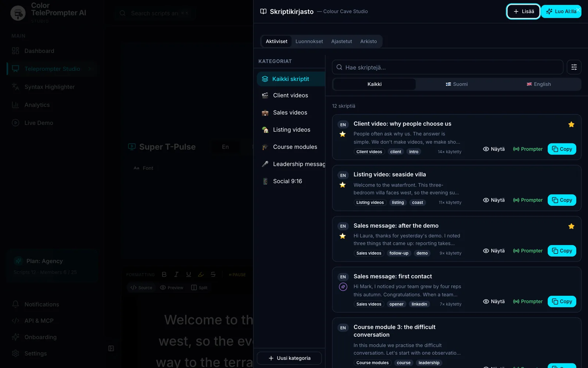
Task: Select Kaikki skriptit category
Action: [x=291, y=79]
